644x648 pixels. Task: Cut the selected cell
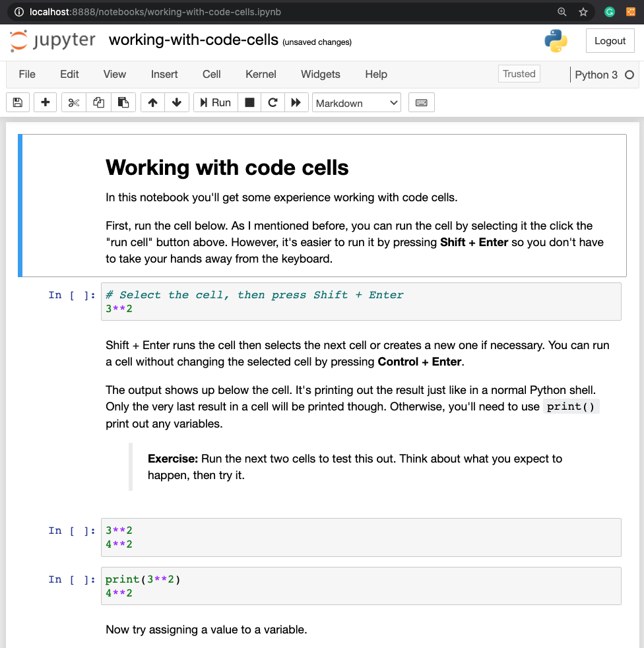(73, 102)
